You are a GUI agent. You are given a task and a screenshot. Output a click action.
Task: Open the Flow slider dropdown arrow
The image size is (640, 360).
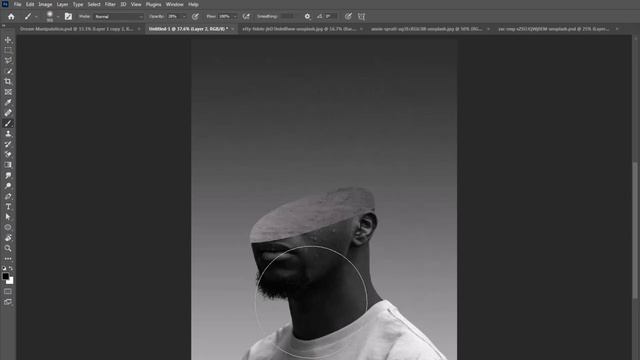coord(235,17)
